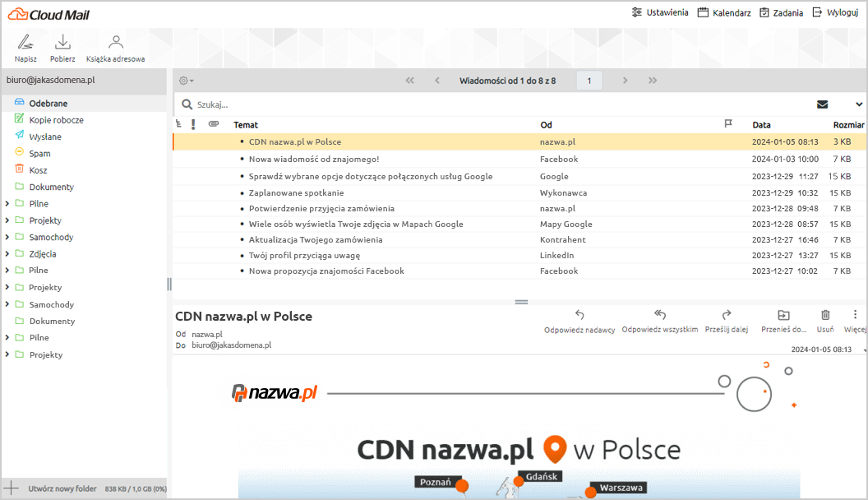Log out with Wyloguj

tap(835, 12)
